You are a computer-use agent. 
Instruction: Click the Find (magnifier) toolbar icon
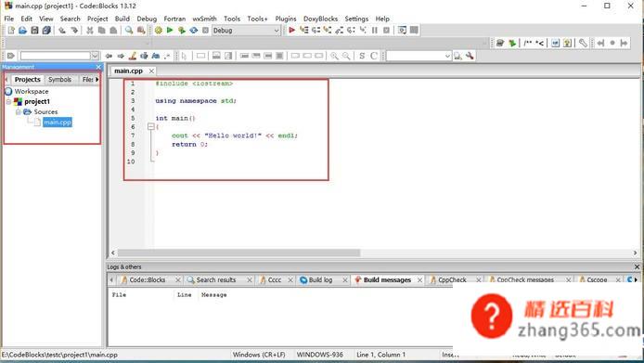[129, 31]
